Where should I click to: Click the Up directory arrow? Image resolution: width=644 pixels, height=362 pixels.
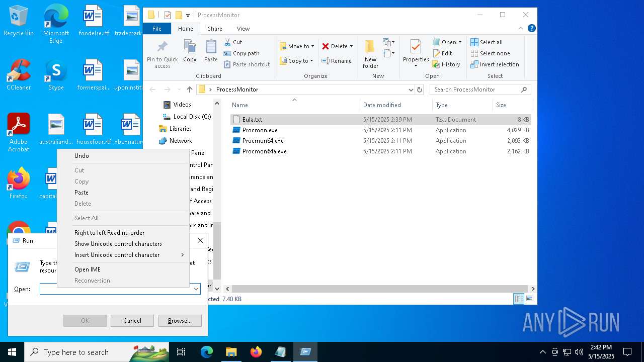[189, 89]
